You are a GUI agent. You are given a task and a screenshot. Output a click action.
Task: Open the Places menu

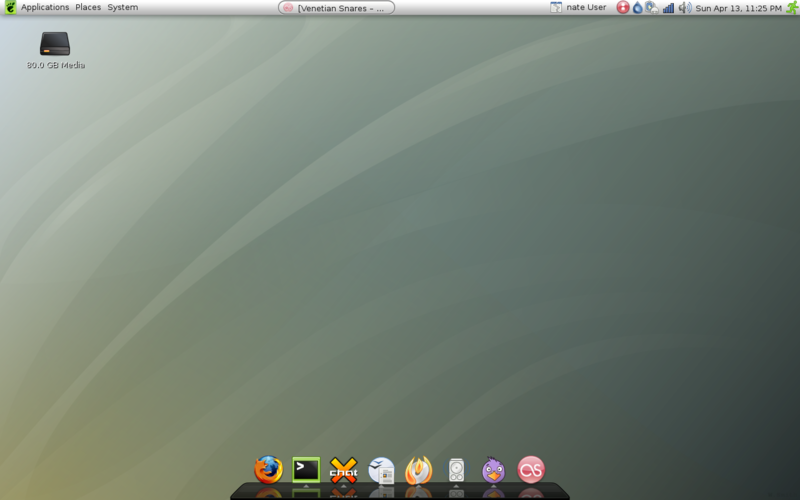88,7
